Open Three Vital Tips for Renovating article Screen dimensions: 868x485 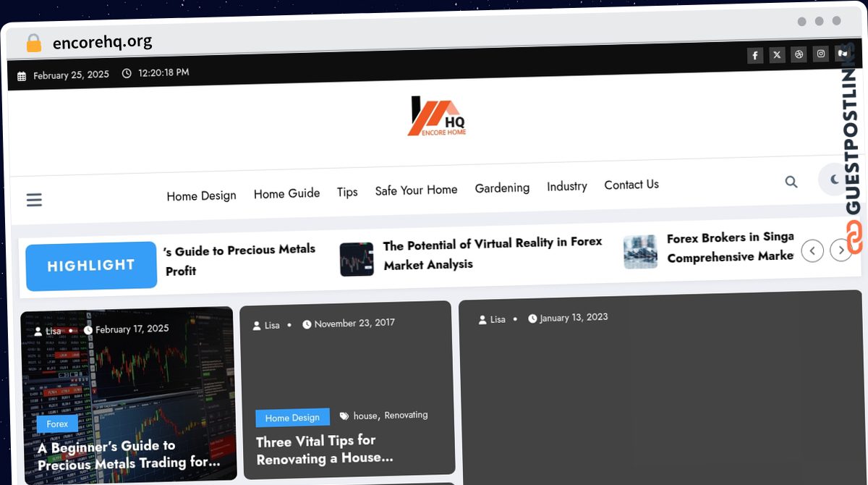pyautogui.click(x=325, y=450)
